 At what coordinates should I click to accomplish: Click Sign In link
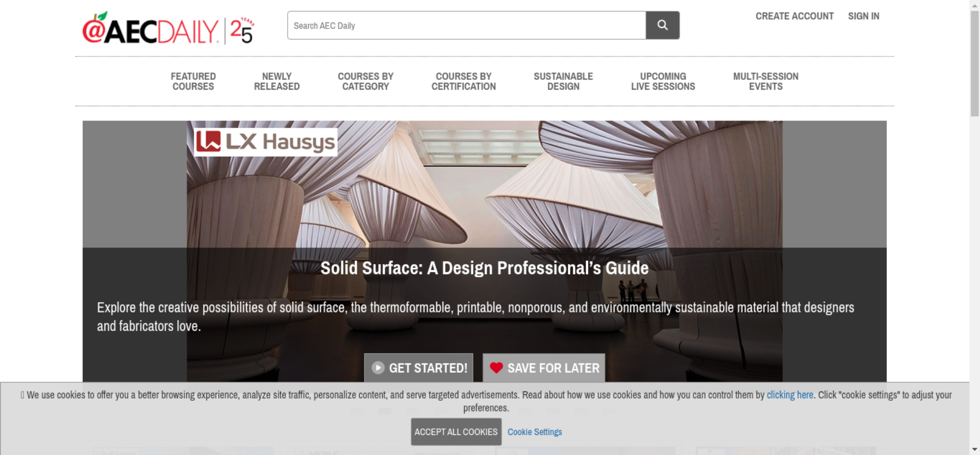(863, 16)
